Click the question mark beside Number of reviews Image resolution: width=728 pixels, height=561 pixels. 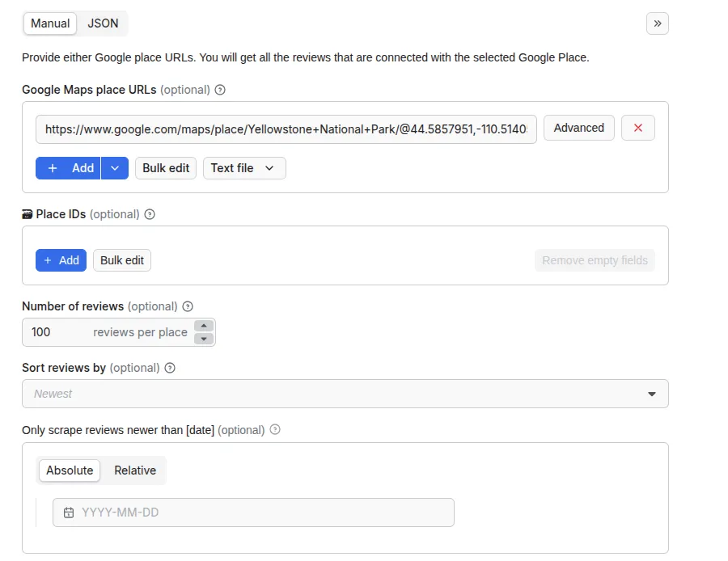(x=186, y=306)
